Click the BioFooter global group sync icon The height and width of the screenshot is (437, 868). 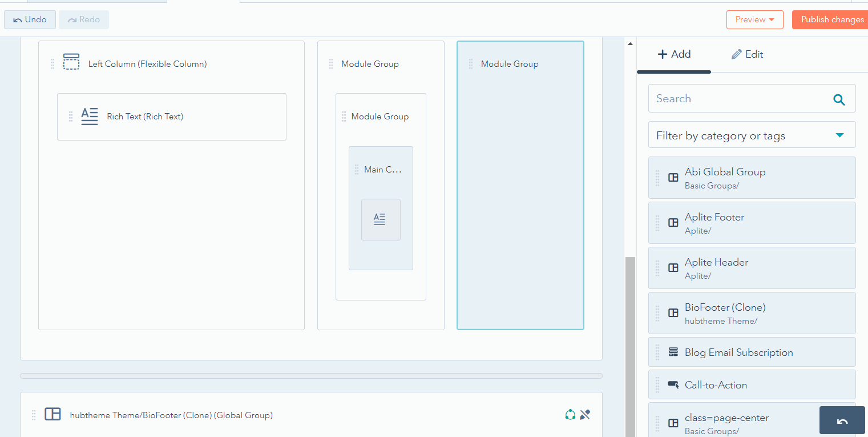(x=570, y=415)
